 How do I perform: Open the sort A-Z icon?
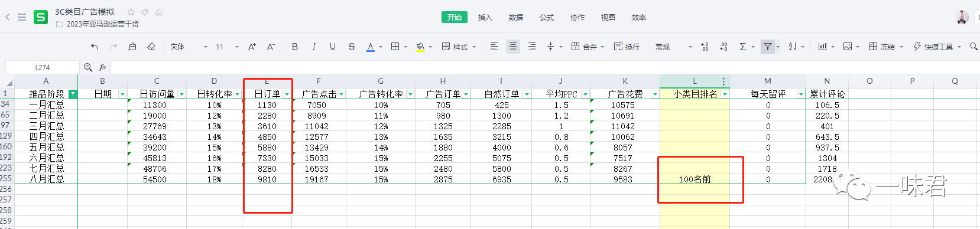(x=793, y=47)
